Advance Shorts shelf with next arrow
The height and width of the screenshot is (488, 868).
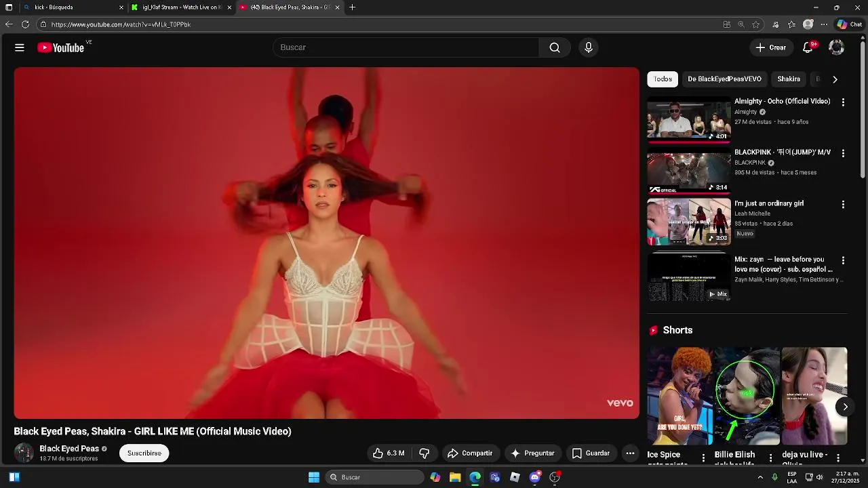click(x=845, y=407)
